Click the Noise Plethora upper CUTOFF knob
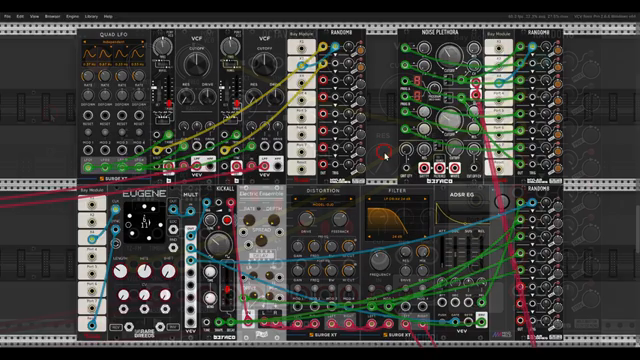Screen dimensions: 640x360 coord(449,55)
